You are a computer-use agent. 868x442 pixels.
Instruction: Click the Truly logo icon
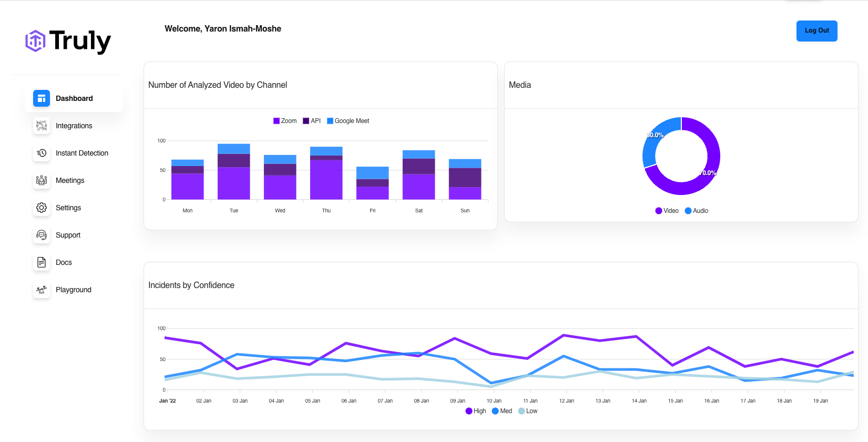[35, 41]
